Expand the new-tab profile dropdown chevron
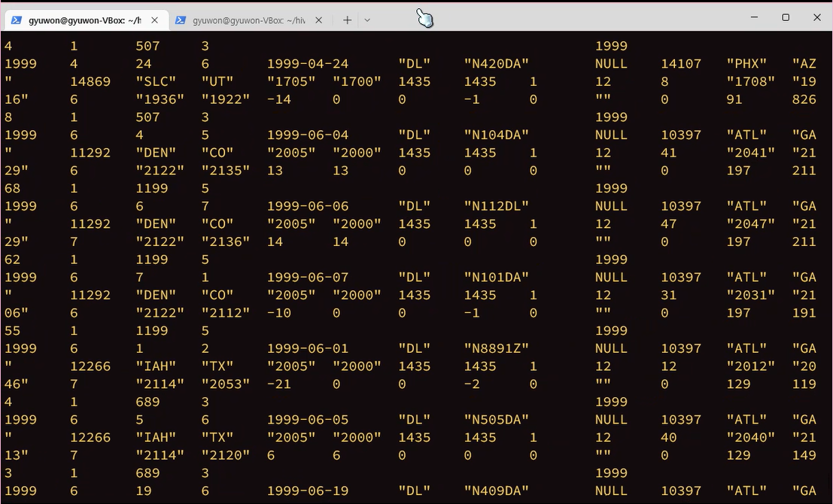This screenshot has height=504, width=833. coord(367,20)
